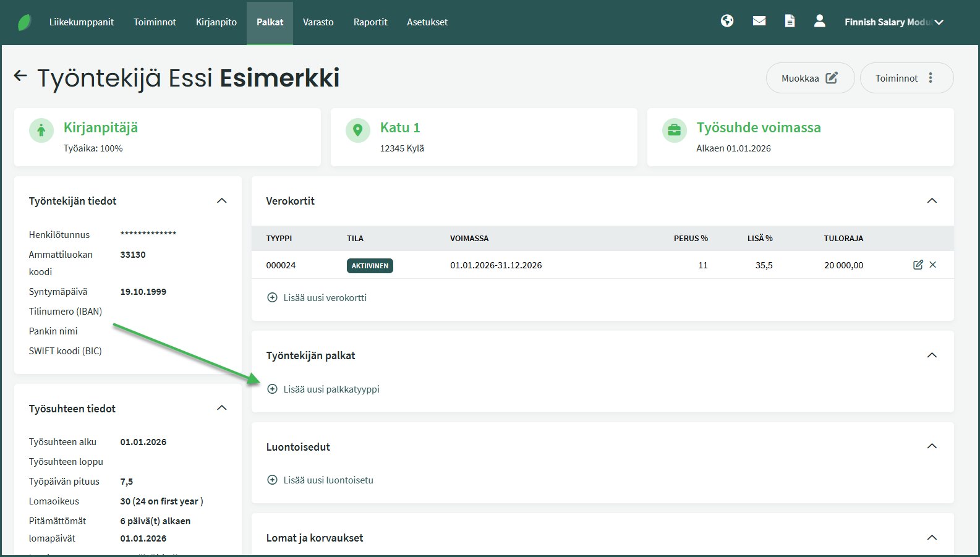Open the Kirjanpito menu

pos(216,22)
